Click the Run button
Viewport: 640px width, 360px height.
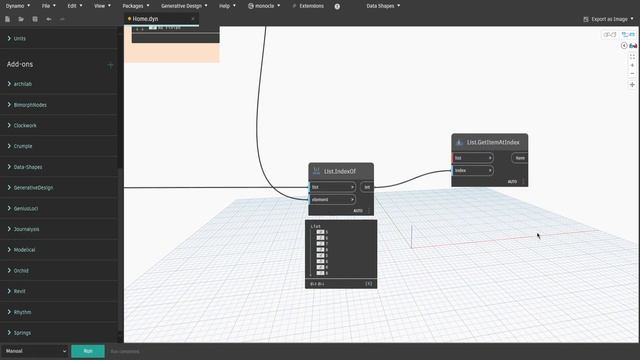click(x=88, y=351)
